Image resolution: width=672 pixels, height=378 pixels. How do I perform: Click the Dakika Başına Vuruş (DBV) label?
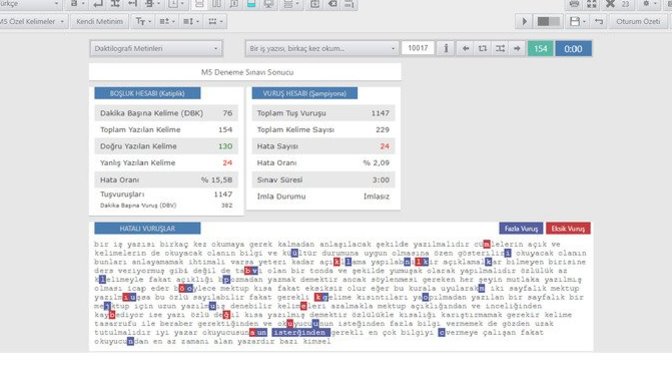coord(138,205)
